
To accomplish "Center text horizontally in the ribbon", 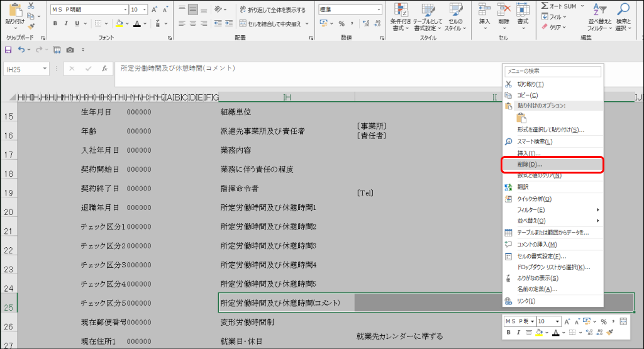I will [x=192, y=24].
